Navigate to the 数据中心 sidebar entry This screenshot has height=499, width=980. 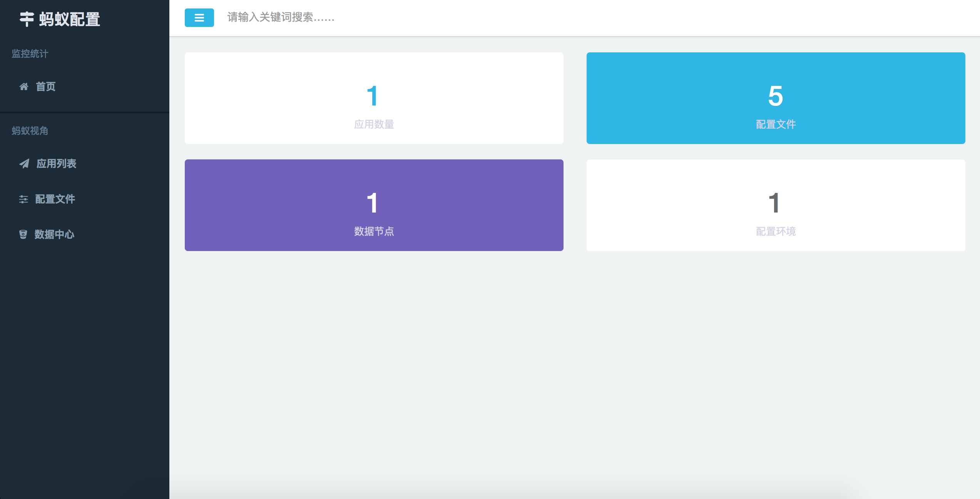[x=54, y=234]
